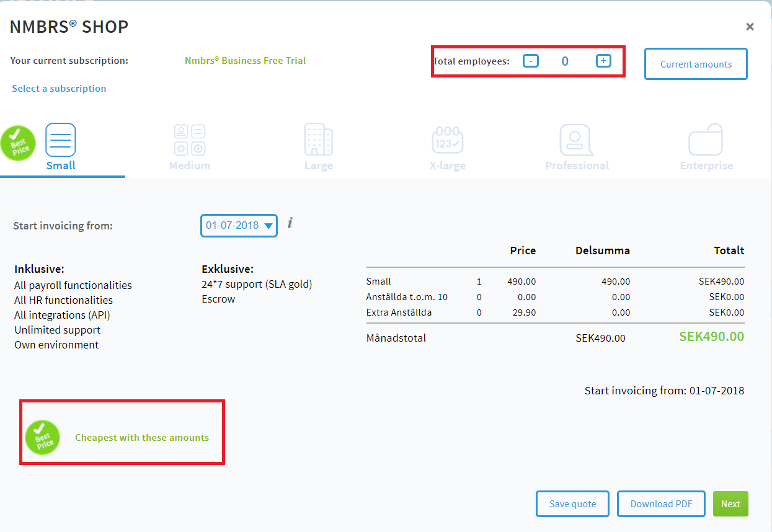Increase total employees with plus button
Image resolution: width=772 pixels, height=532 pixels.
pyautogui.click(x=603, y=61)
